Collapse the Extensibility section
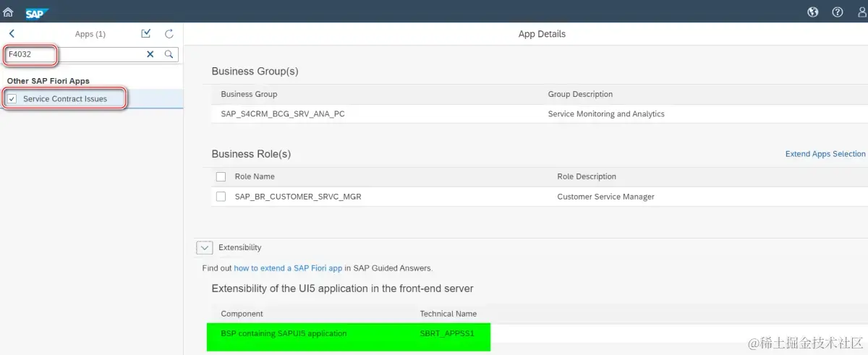Viewport: 868px width, 355px height. click(x=205, y=248)
